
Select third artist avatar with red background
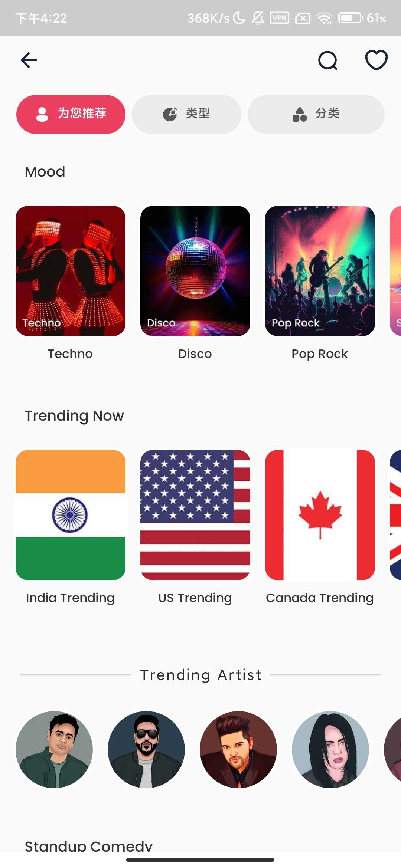238,750
